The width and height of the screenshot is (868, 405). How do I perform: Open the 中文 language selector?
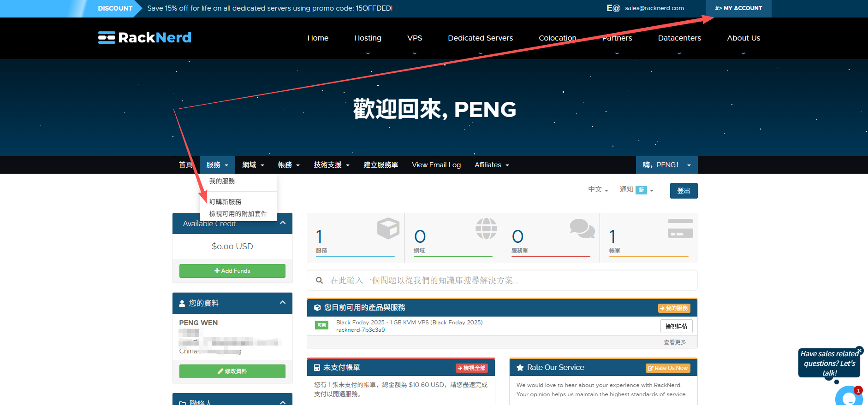(598, 189)
